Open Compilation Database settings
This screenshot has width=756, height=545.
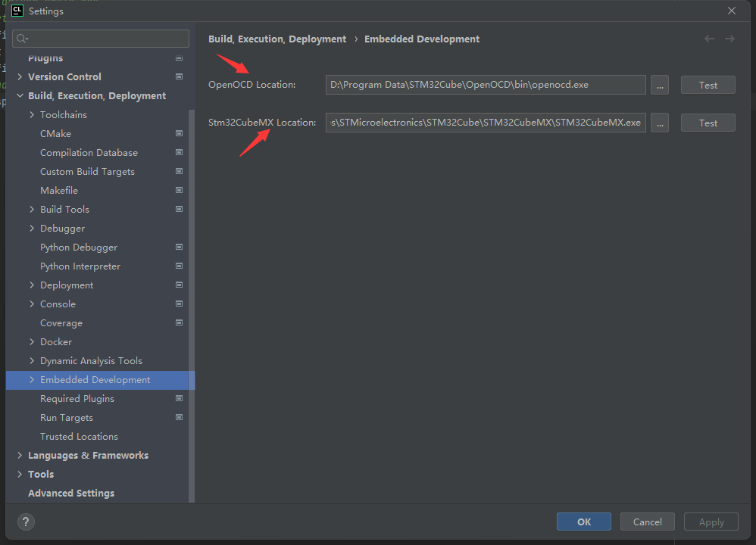tap(89, 152)
